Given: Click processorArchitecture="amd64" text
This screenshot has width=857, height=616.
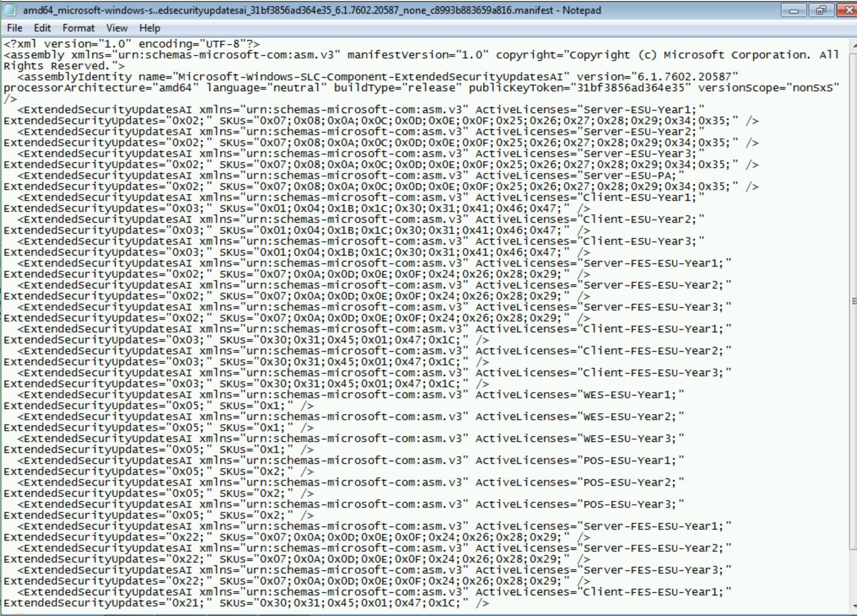Looking at the screenshot, I should tap(101, 88).
